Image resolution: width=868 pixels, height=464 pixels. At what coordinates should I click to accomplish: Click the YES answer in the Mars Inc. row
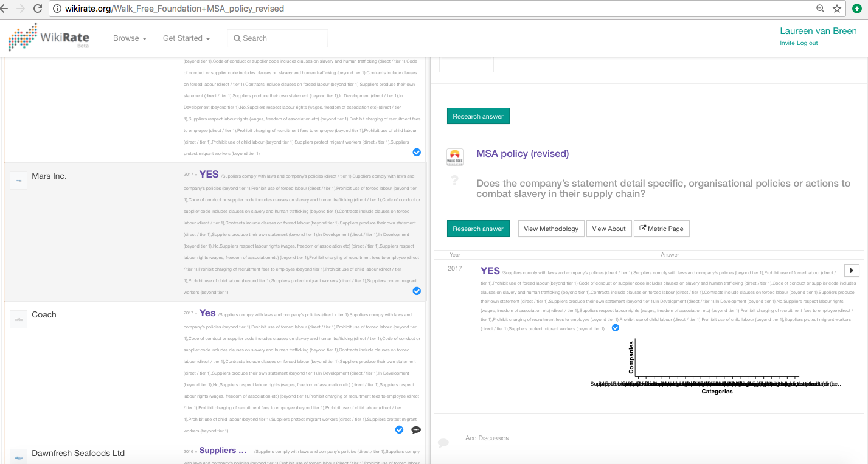coord(209,174)
